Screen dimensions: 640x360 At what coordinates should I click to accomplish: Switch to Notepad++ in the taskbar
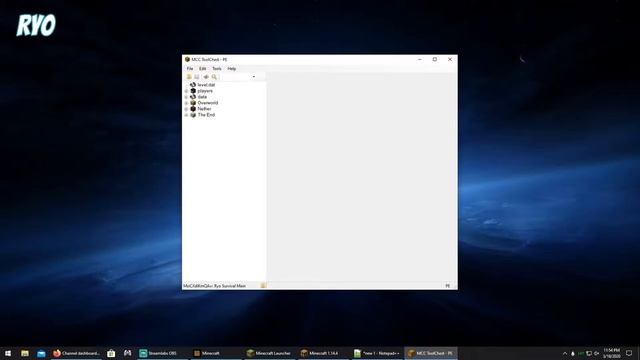tap(377, 353)
